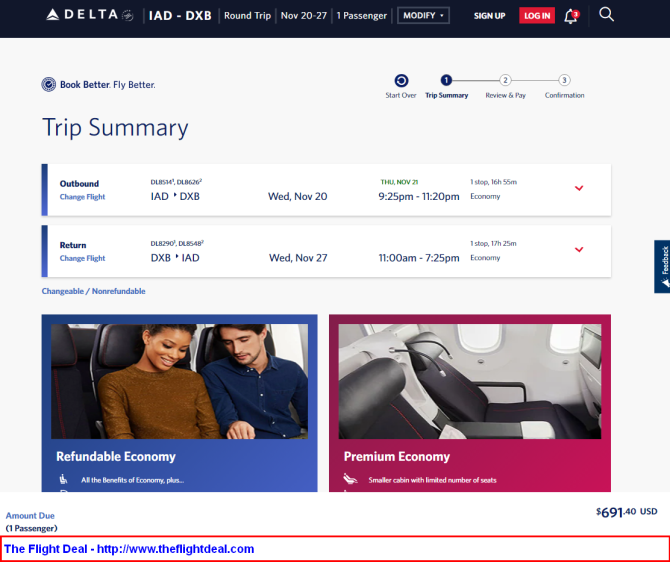Open the search magnifier icon
This screenshot has height=562, width=670.
point(606,15)
